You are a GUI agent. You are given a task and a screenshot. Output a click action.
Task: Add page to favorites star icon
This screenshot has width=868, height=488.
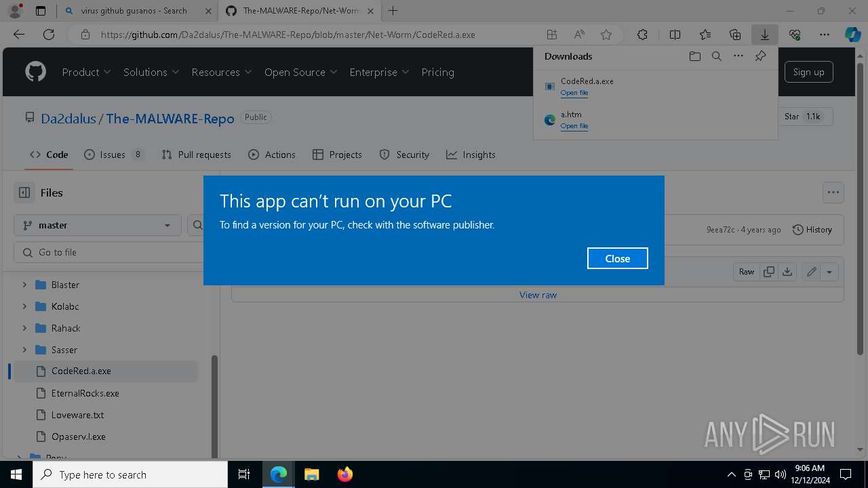coord(606,35)
